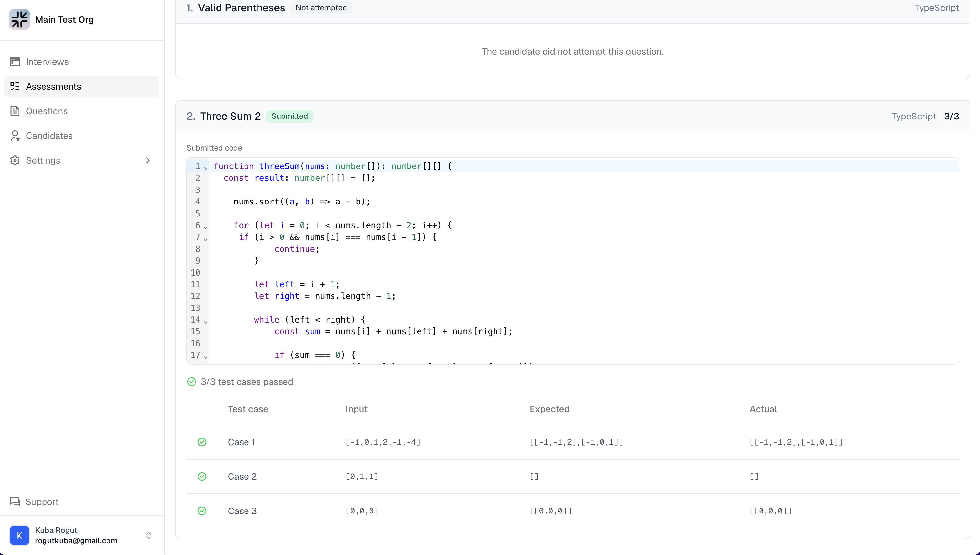
Task: Click the Actual column header
Action: tap(763, 409)
